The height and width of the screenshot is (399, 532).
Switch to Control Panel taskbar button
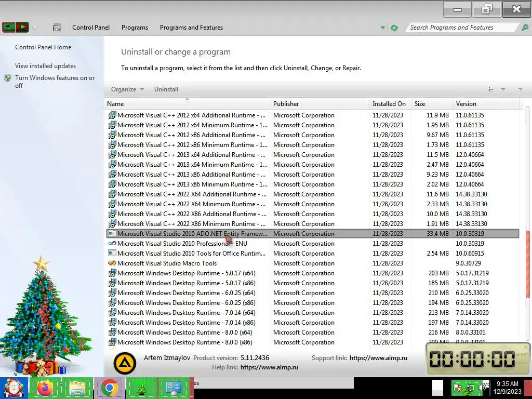[174, 388]
